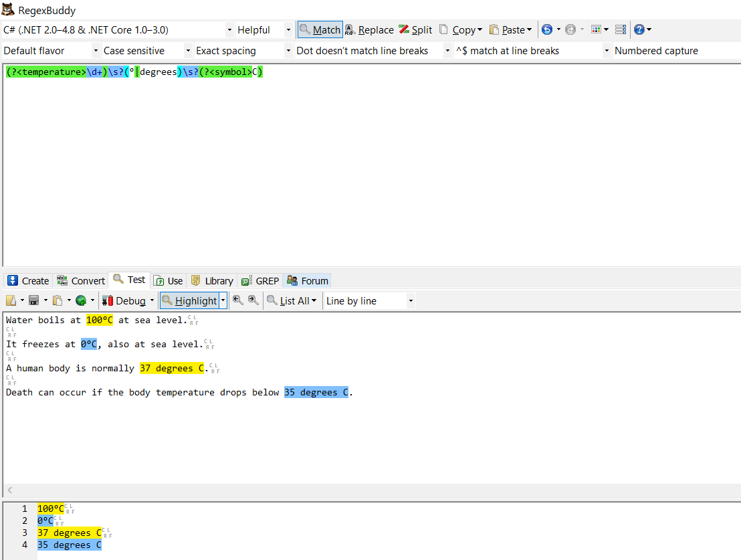Open the Help question mark icon

coord(639,29)
